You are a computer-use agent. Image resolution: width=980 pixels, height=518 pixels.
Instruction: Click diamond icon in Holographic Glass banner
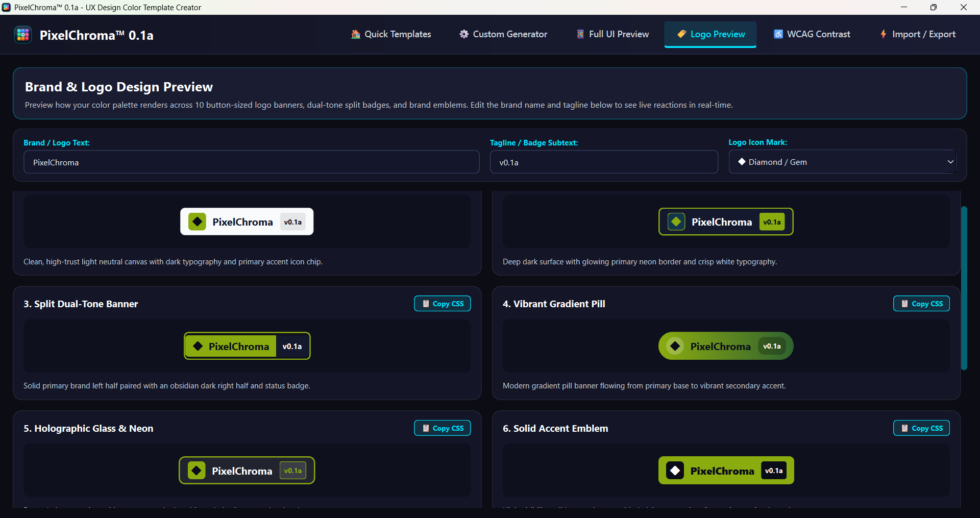tap(197, 471)
